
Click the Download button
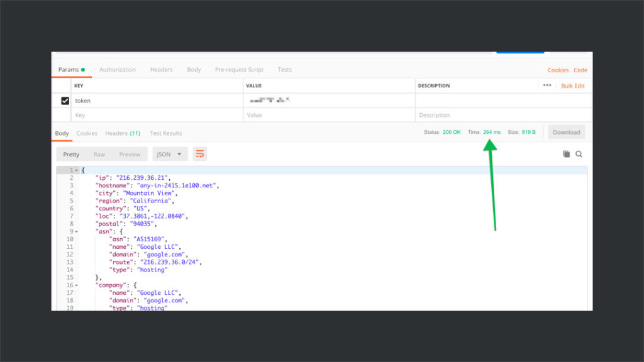click(566, 132)
